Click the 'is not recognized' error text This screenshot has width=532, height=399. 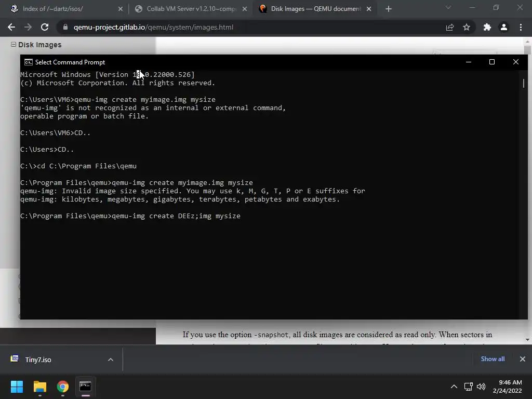click(x=153, y=108)
